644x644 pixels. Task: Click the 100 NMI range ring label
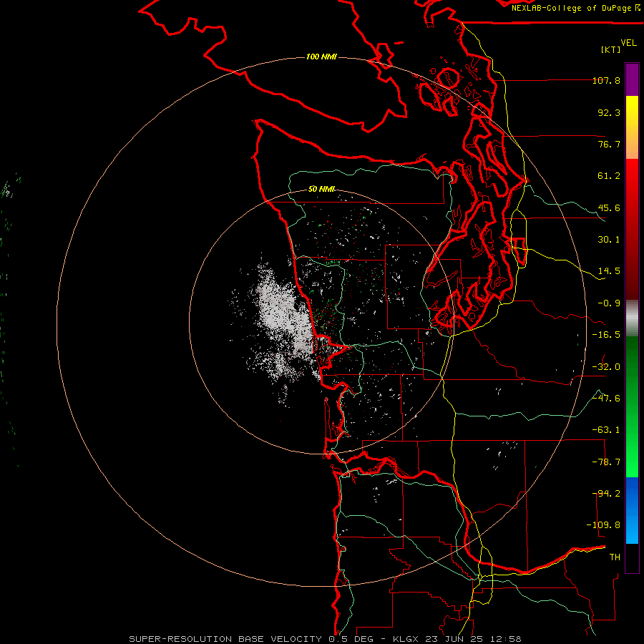[321, 57]
